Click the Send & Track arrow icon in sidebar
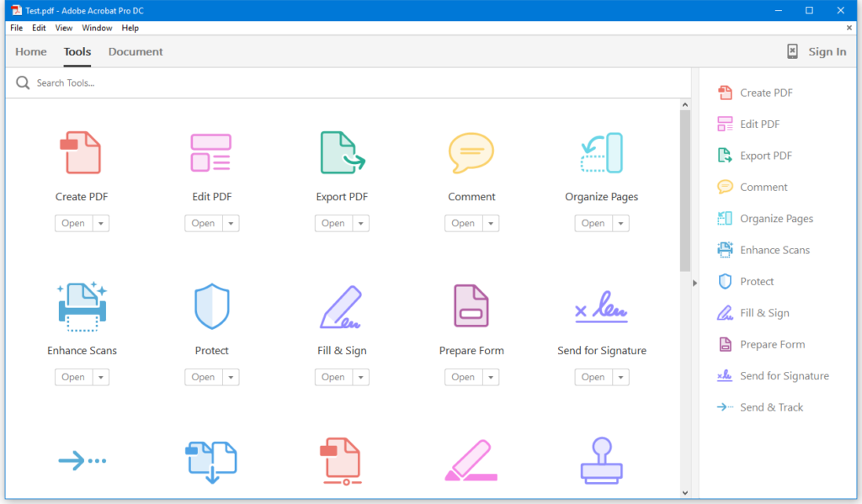Viewport: 862px width, 504px height. [725, 407]
